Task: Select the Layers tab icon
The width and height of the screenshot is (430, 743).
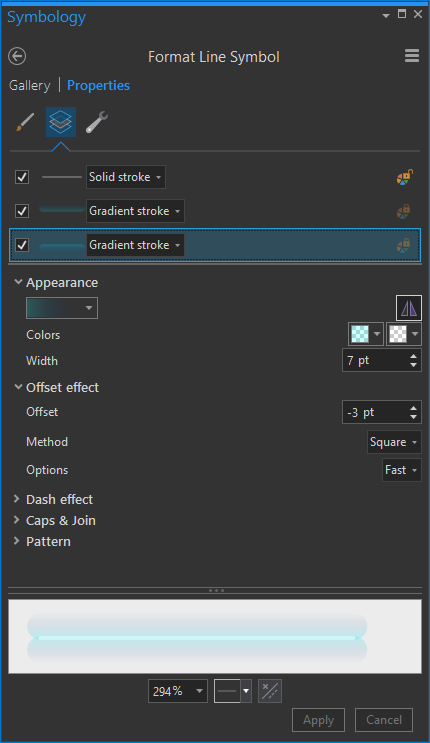Action: (61, 122)
